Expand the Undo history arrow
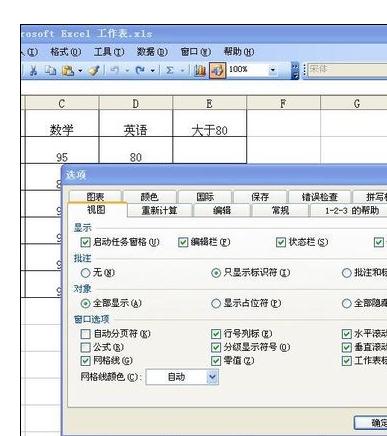The image size is (387, 436). coord(127,71)
